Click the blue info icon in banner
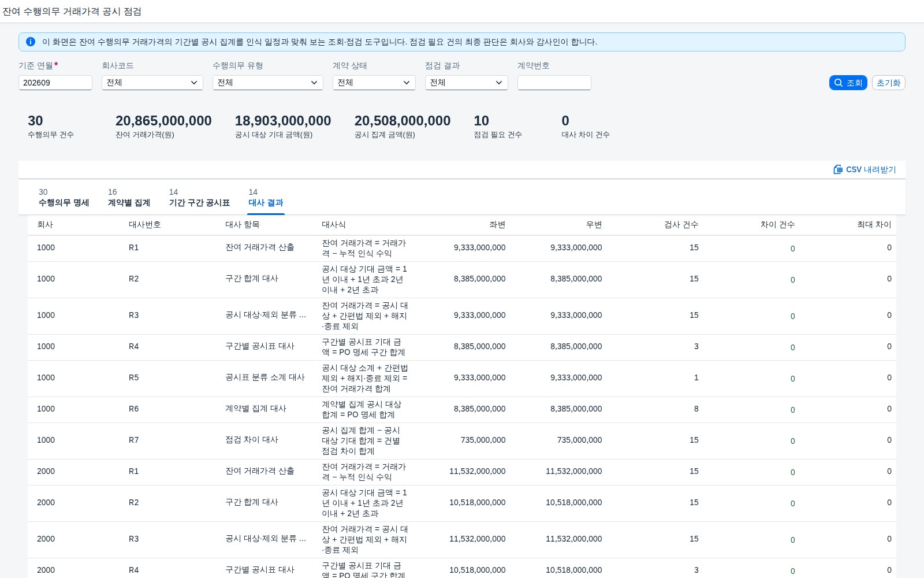Screen dimensions: 924x578 click(31, 42)
